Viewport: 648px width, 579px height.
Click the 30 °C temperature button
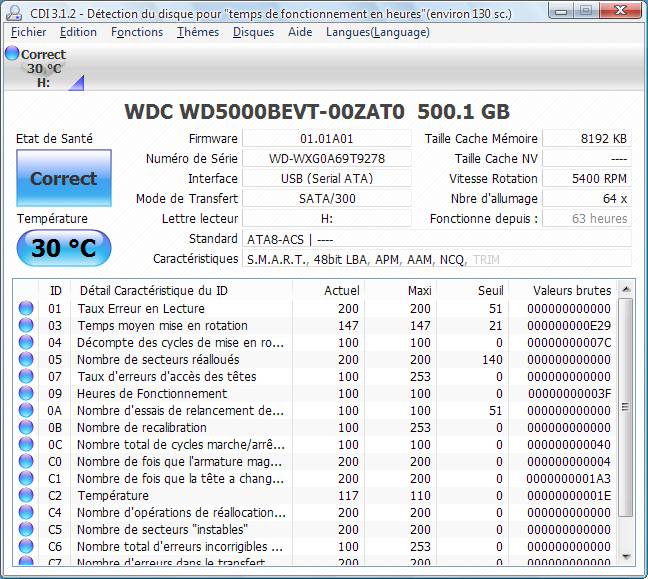coord(64,248)
